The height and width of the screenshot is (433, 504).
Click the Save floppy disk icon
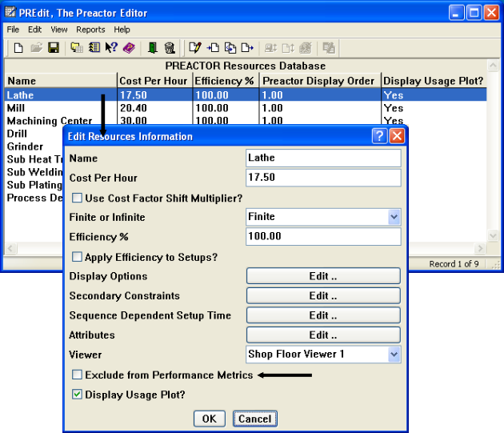click(54, 48)
